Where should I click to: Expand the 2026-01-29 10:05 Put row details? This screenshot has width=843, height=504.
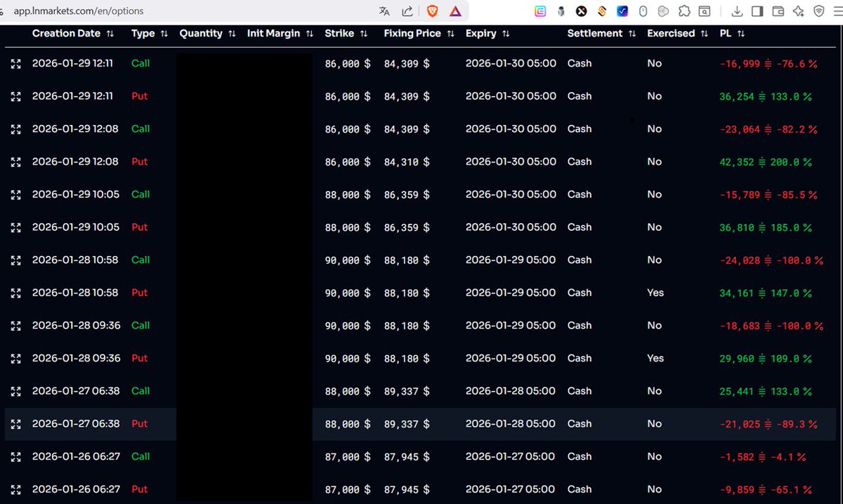point(16,227)
